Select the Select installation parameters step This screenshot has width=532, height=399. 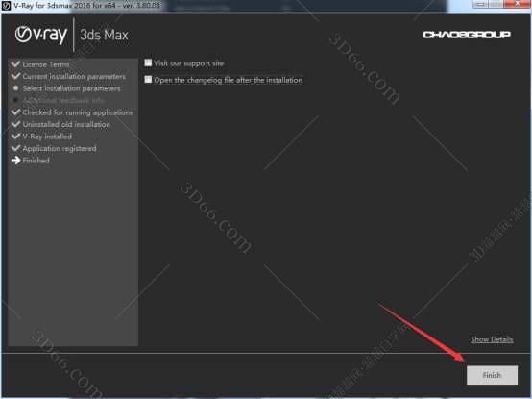71,88
